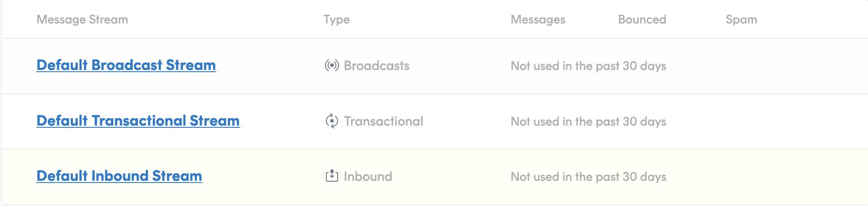
Task: Open the Default Broadcast Stream link
Action: tap(126, 65)
